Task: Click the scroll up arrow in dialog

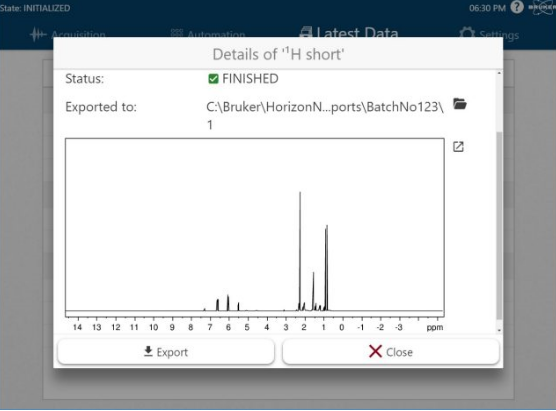Action: click(499, 73)
